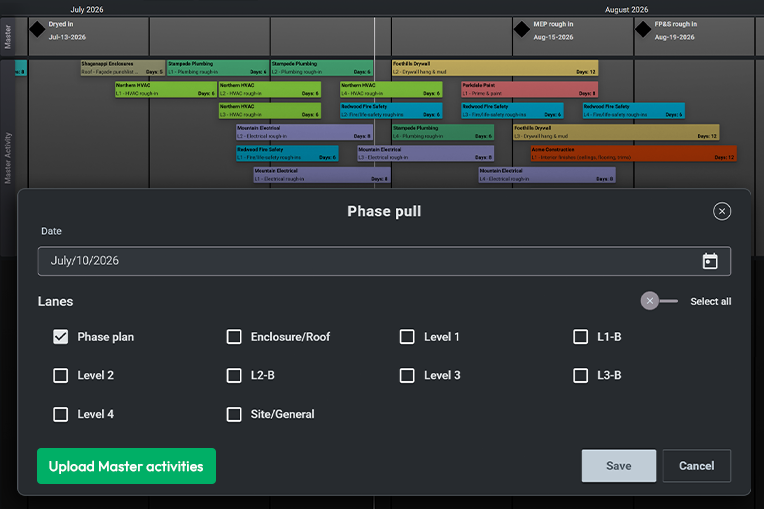Select Redwood Fire Safety L2 fire/life-safety bar
The width and height of the screenshot is (764, 509).
(391, 111)
